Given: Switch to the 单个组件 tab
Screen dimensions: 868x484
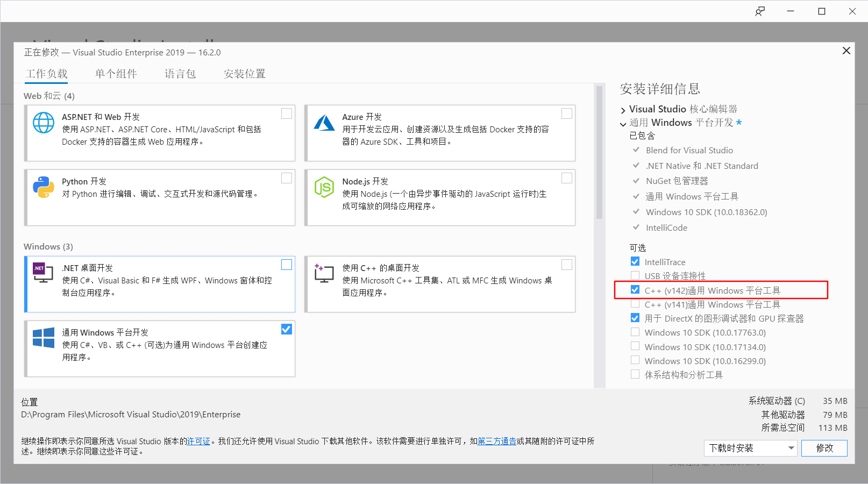Looking at the screenshot, I should (x=116, y=74).
